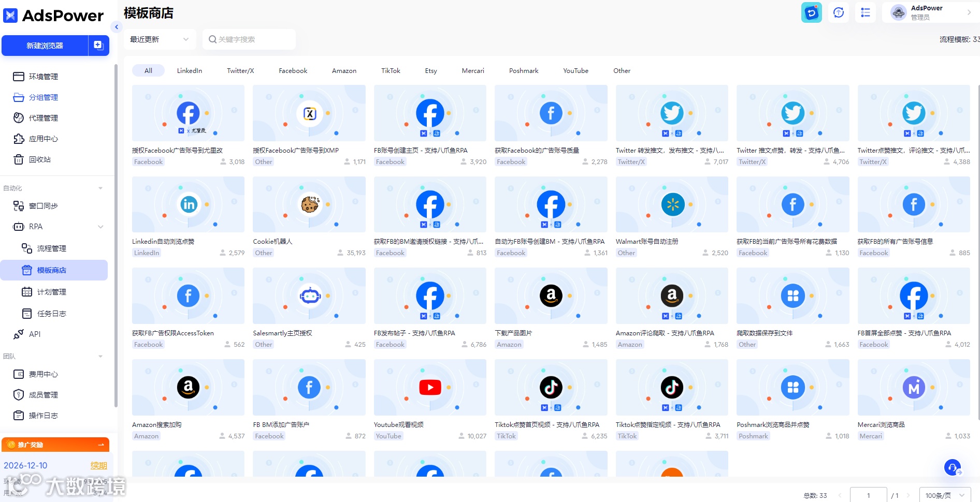Screen dimensions: 980x502
Task: Click the 获取Facebook的广告账号质量 title
Action: (x=537, y=151)
